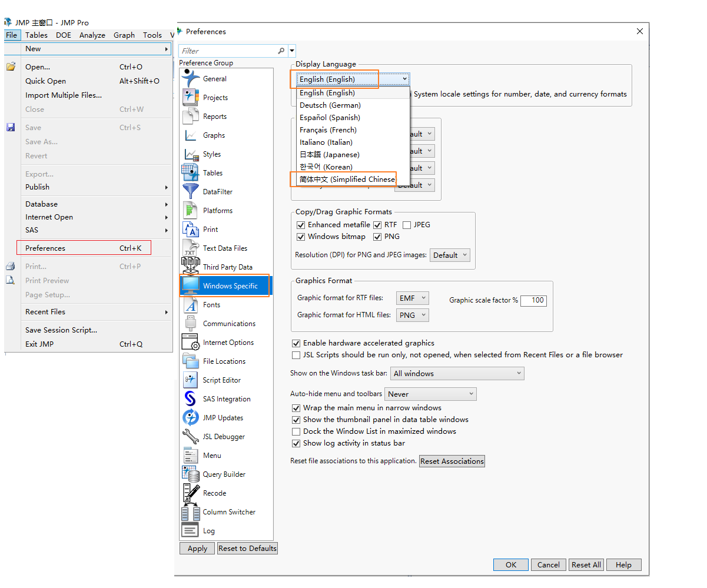The height and width of the screenshot is (588, 707).
Task: Disable hardware accelerated graphics checkbox
Action: click(x=296, y=343)
